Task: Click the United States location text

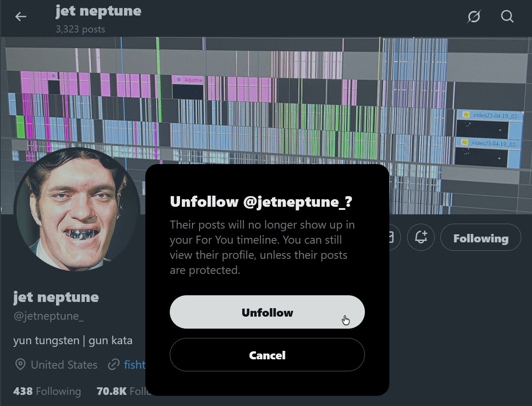Action: pyautogui.click(x=64, y=365)
